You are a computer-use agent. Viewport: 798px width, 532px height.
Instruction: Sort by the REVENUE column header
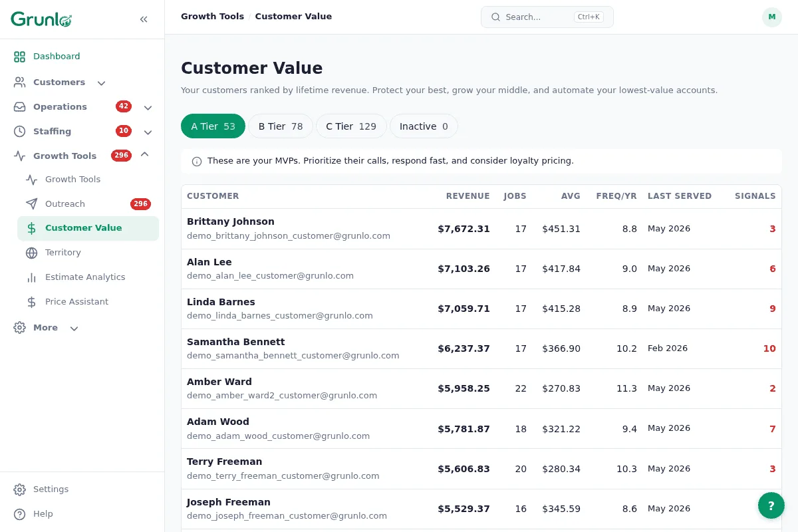tap(467, 196)
